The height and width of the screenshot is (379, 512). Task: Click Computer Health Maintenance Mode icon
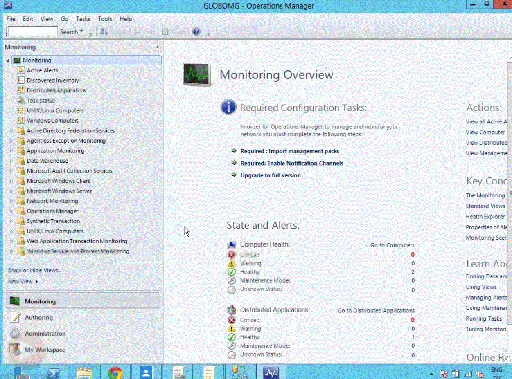[232, 281]
